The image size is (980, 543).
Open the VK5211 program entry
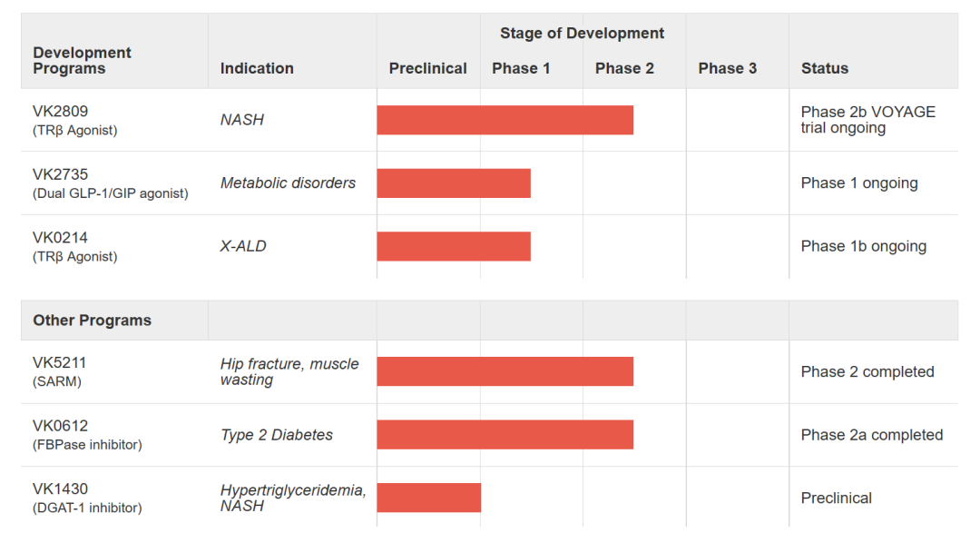click(60, 363)
